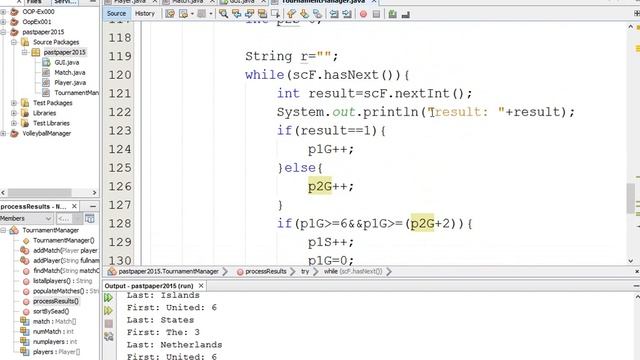Find previous occurrence toolbar icon
The width and height of the screenshot is (640, 360).
click(x=236, y=14)
